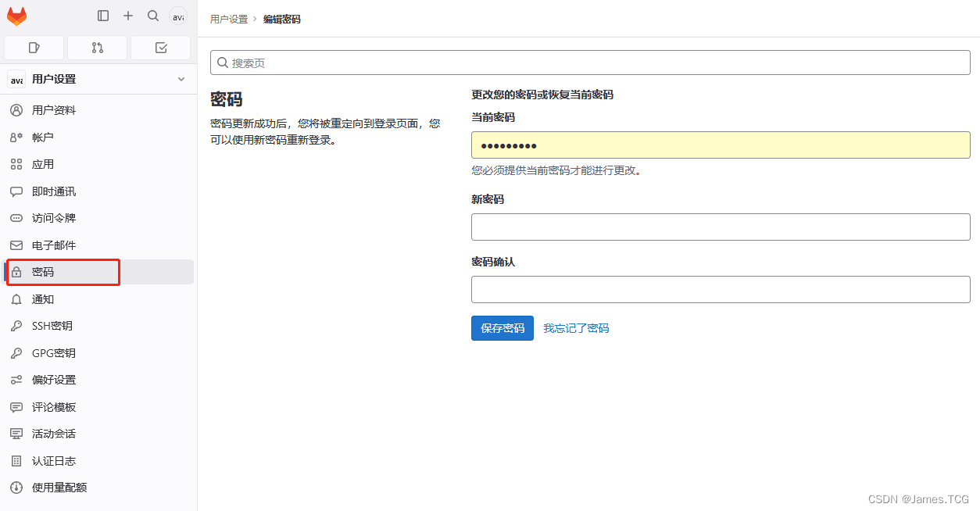
Task: Click the GitLab fox logo
Action: (16, 16)
